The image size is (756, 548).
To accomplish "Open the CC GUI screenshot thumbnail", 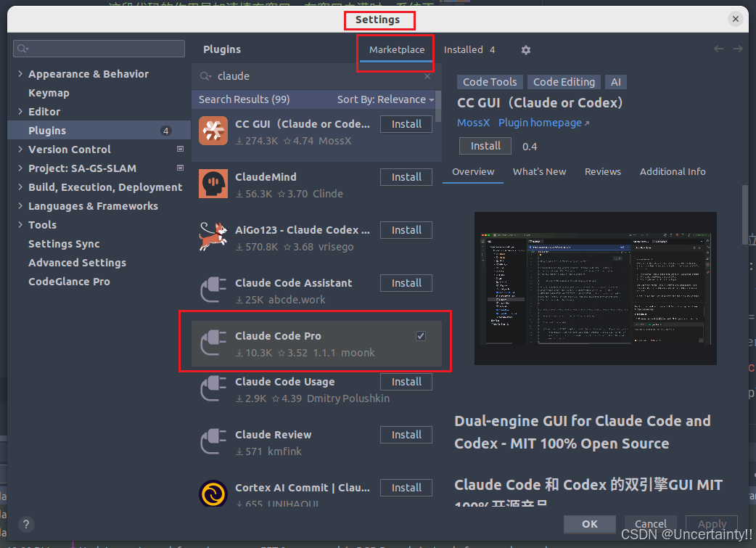I will [x=596, y=288].
